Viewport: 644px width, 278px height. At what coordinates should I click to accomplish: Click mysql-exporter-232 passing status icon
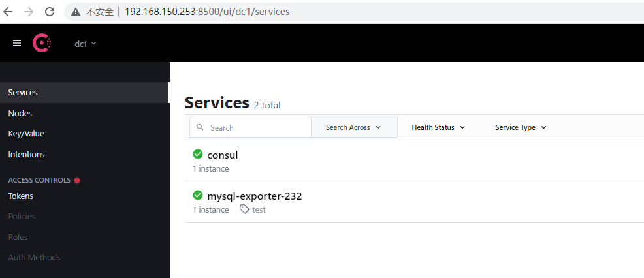pos(198,196)
